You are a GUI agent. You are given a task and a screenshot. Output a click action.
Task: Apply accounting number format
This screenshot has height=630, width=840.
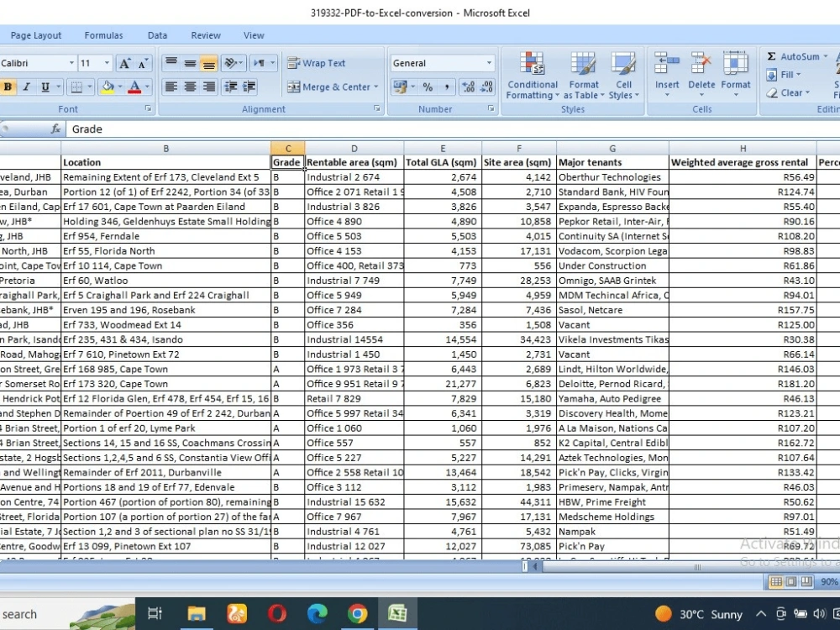pos(400,87)
